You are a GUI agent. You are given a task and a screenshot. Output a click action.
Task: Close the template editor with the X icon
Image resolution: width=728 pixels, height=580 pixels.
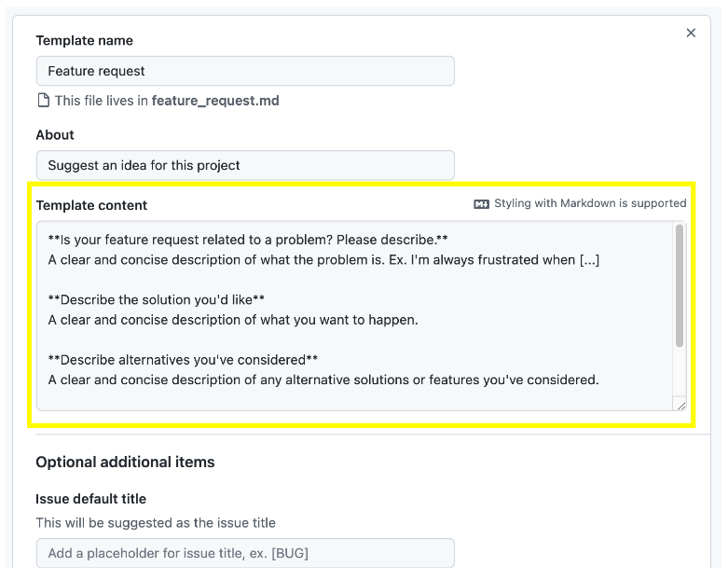click(x=691, y=33)
